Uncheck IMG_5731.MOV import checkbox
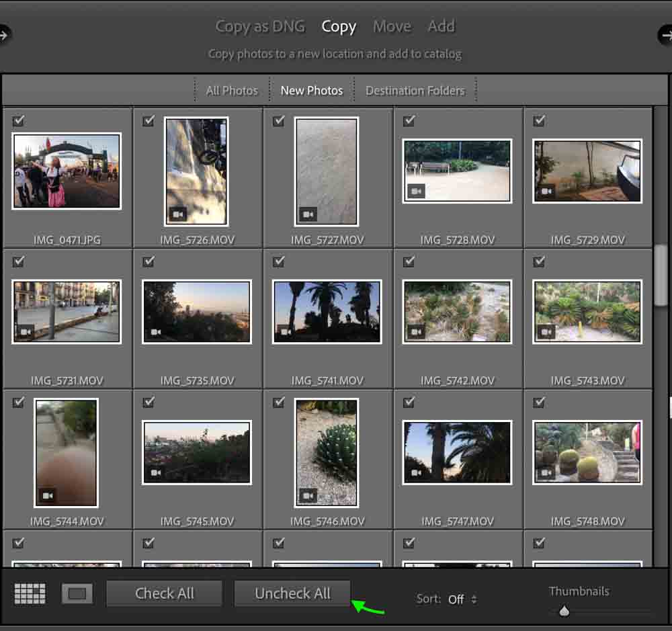 18,261
